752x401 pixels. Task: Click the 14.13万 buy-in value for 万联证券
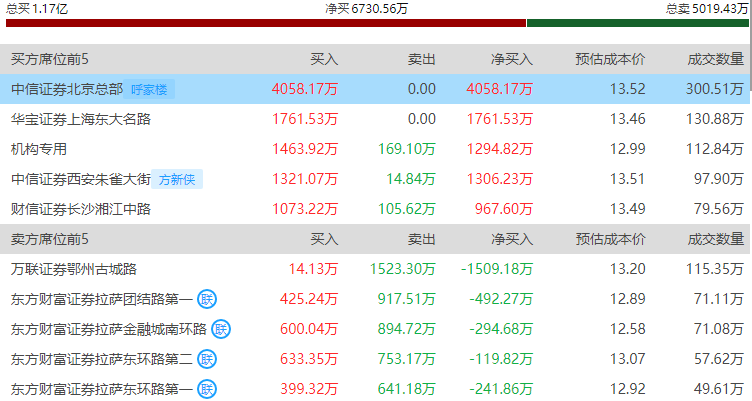313,269
